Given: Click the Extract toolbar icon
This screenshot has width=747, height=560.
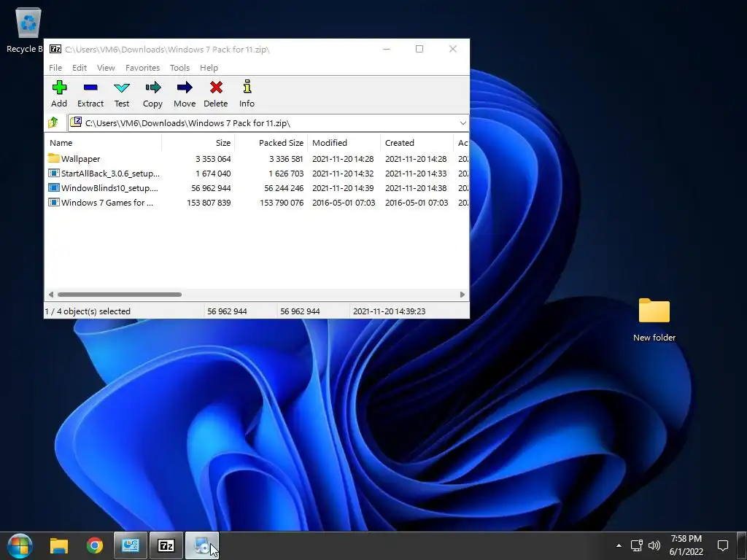Looking at the screenshot, I should coord(90,87).
